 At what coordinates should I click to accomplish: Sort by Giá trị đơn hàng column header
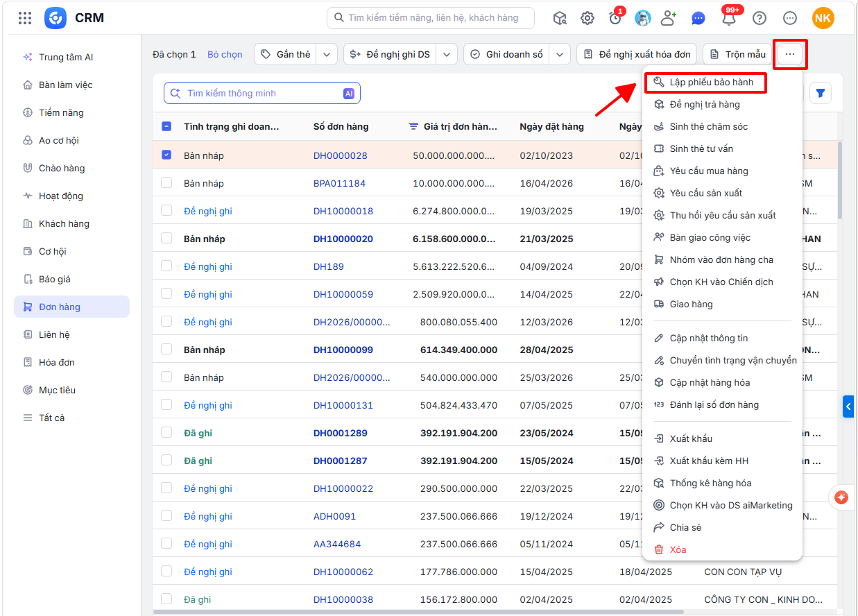coord(461,127)
